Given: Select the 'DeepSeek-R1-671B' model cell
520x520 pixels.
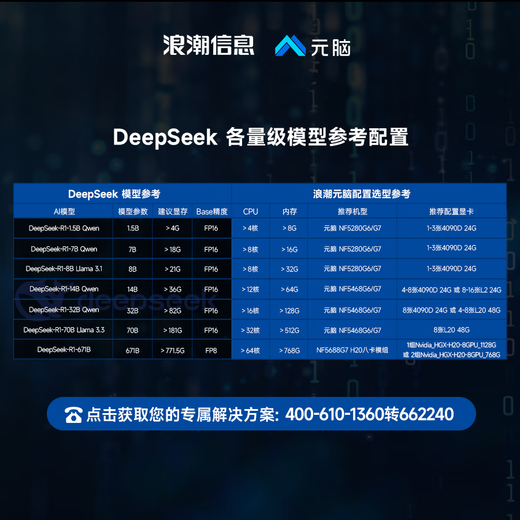Looking at the screenshot, I should pyautogui.click(x=64, y=350).
